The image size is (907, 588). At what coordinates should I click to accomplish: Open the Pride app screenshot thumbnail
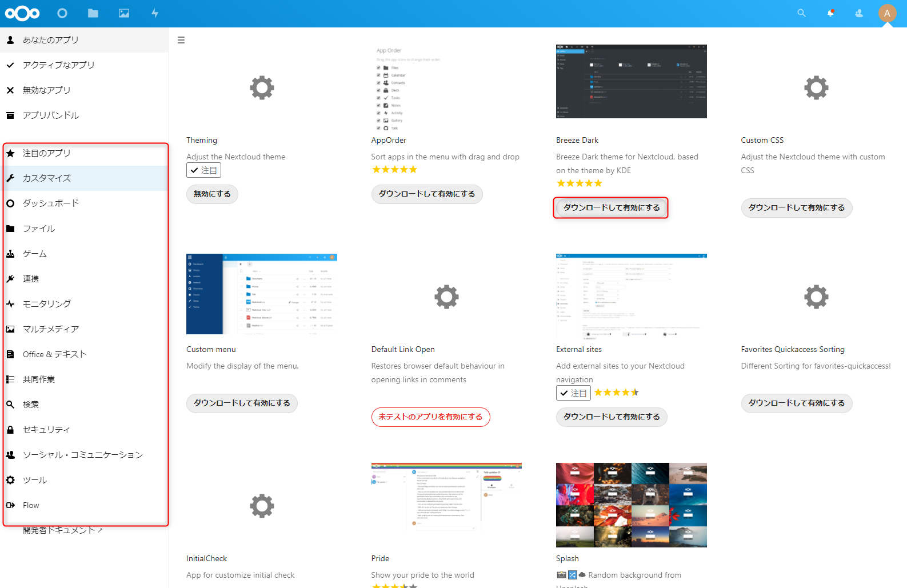coord(446,497)
